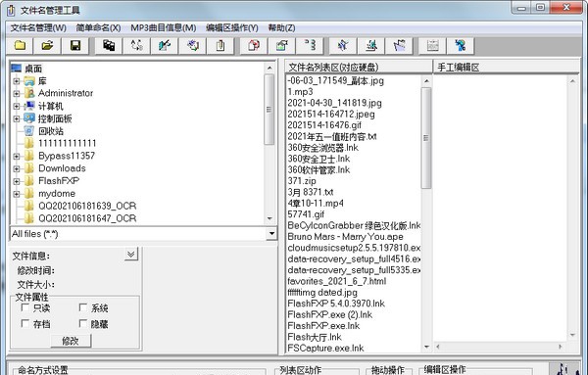The image size is (588, 375).
Task: Click the 回收站 recycle bin icon
Action: click(29, 131)
